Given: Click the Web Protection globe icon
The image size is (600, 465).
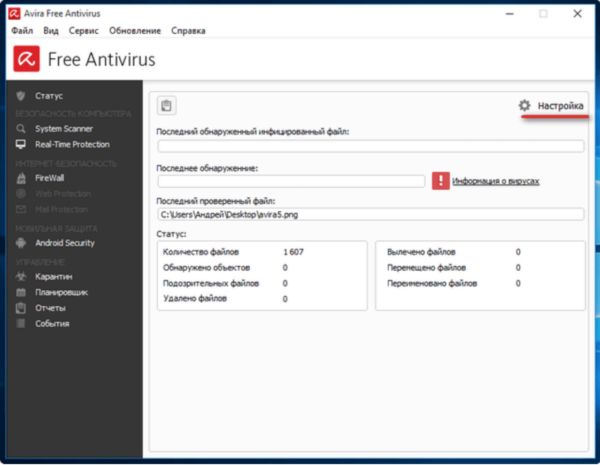Looking at the screenshot, I should click(x=21, y=194).
